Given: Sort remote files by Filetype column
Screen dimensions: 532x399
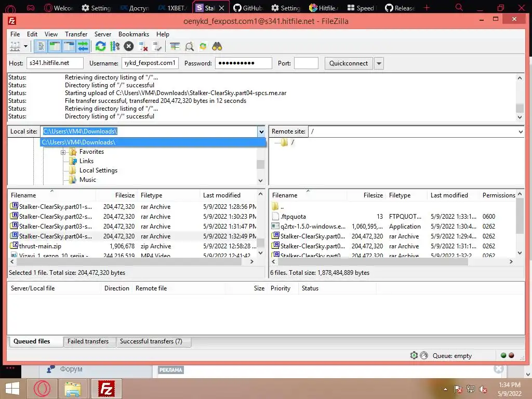Looking at the screenshot, I should [406, 195].
